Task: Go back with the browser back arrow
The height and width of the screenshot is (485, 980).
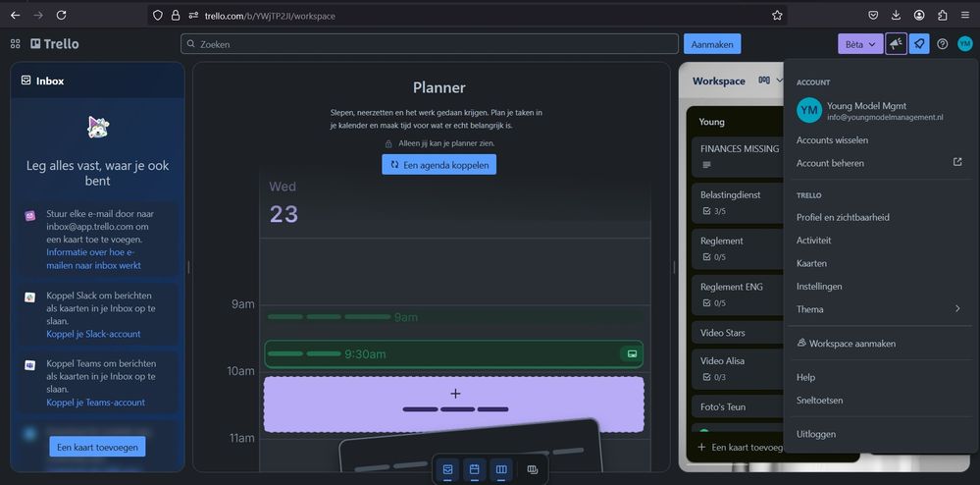Action: pos(15,15)
